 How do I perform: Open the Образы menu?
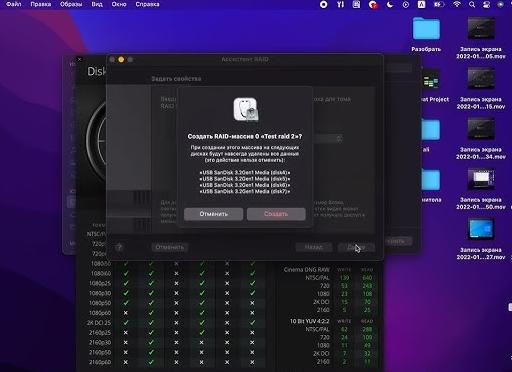pyautogui.click(x=71, y=4)
